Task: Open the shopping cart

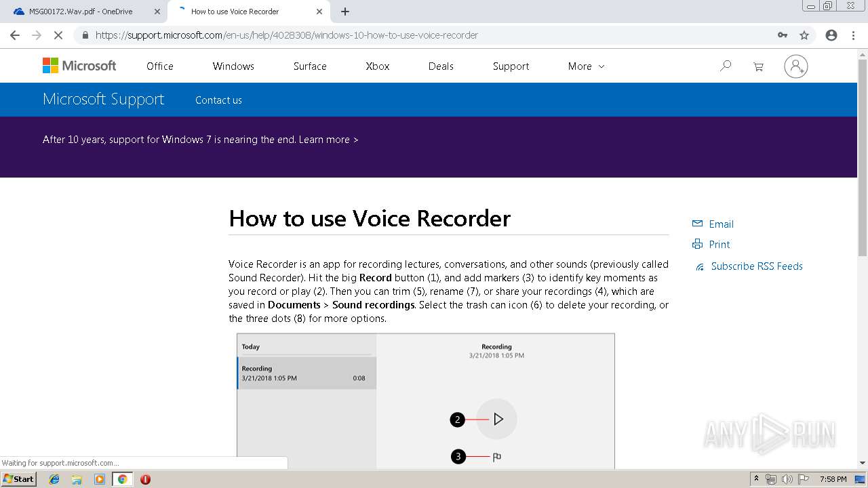Action: click(758, 66)
